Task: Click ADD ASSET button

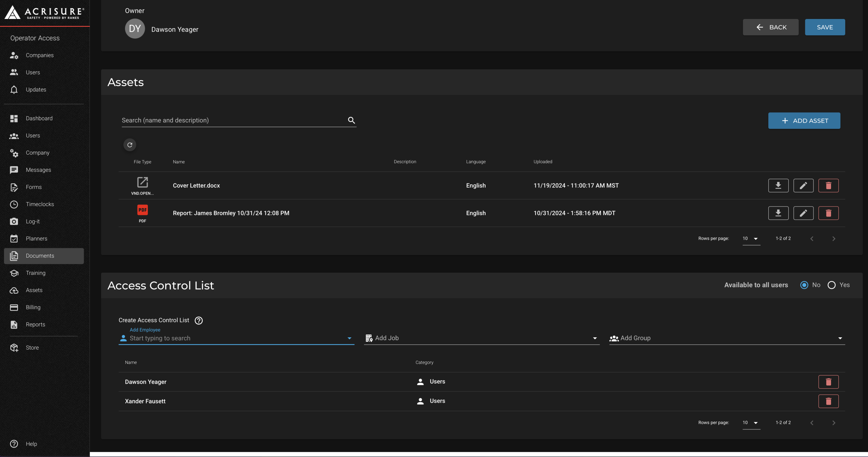Action: [x=804, y=121]
